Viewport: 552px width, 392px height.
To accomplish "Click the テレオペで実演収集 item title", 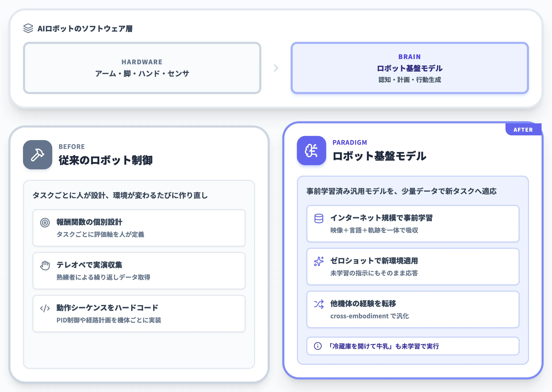I will click(89, 265).
